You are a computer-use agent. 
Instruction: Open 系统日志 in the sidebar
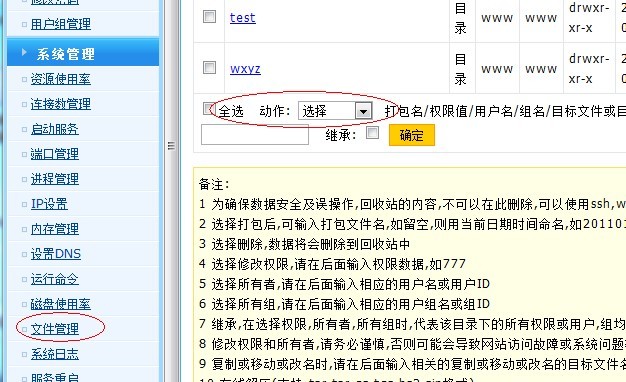[x=55, y=354]
